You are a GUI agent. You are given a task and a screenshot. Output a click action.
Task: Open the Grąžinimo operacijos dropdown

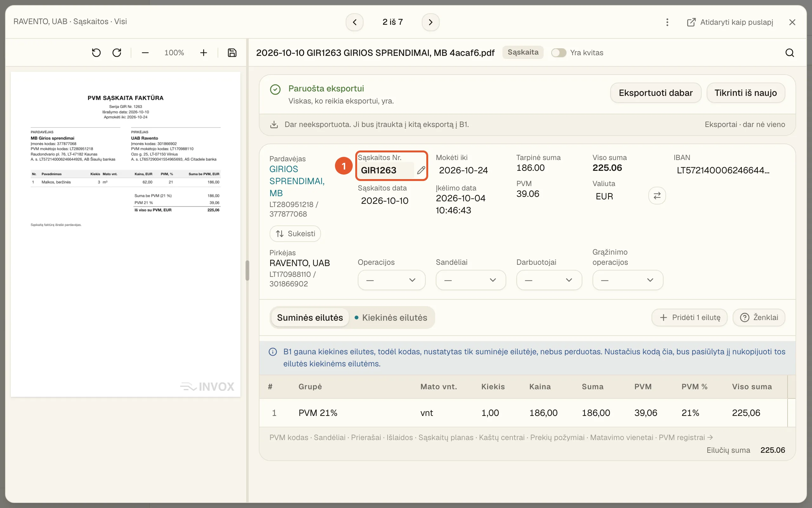[627, 280]
